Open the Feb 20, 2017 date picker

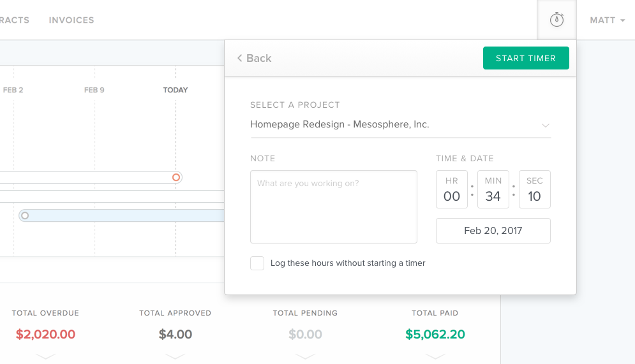tap(493, 231)
